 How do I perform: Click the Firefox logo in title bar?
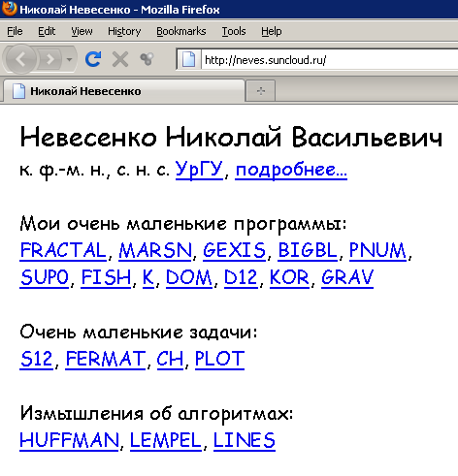pyautogui.click(x=9, y=9)
